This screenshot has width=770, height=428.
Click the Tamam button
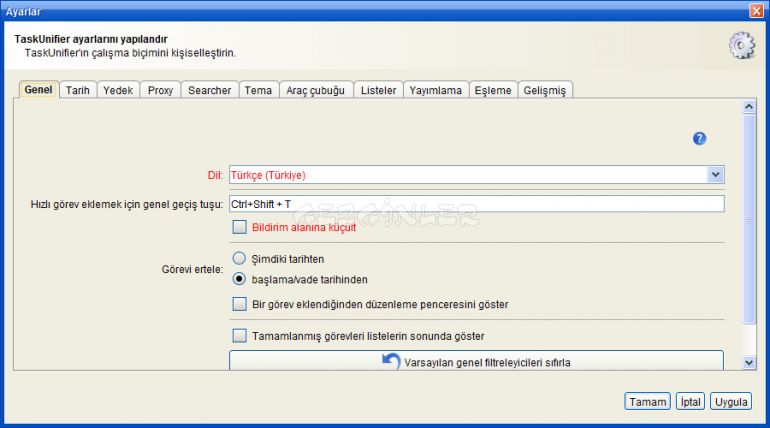point(648,401)
